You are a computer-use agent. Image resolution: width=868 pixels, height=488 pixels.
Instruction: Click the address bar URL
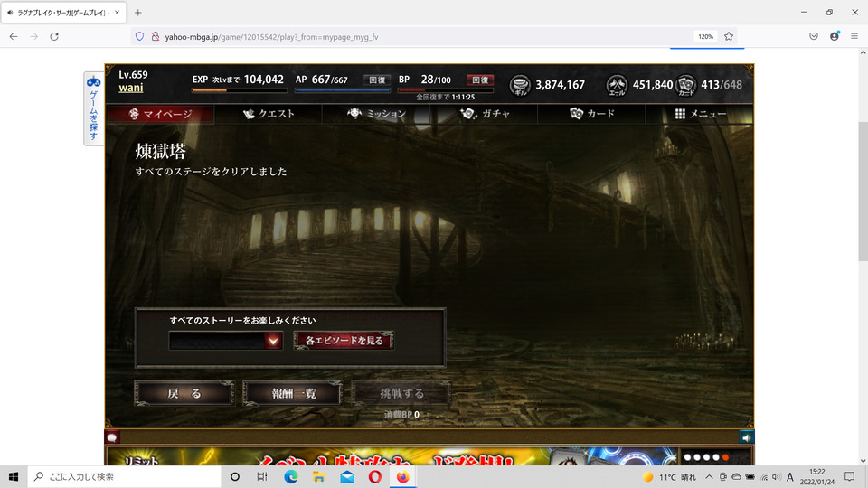271,37
